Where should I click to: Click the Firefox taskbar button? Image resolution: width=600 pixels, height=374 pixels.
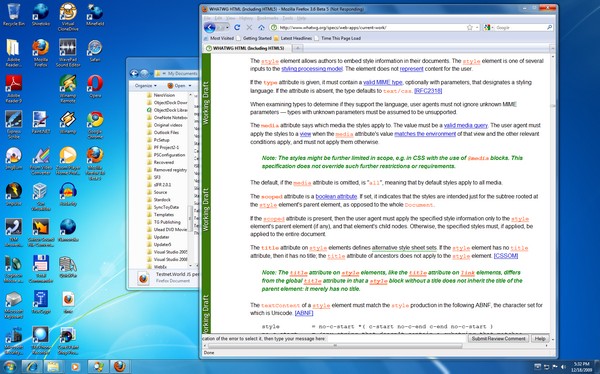click(x=120, y=367)
